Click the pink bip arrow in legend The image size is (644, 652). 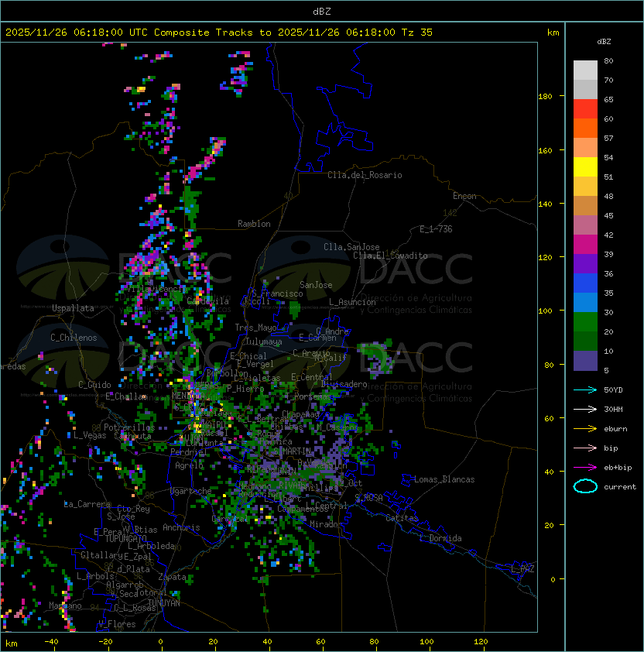[x=585, y=448]
